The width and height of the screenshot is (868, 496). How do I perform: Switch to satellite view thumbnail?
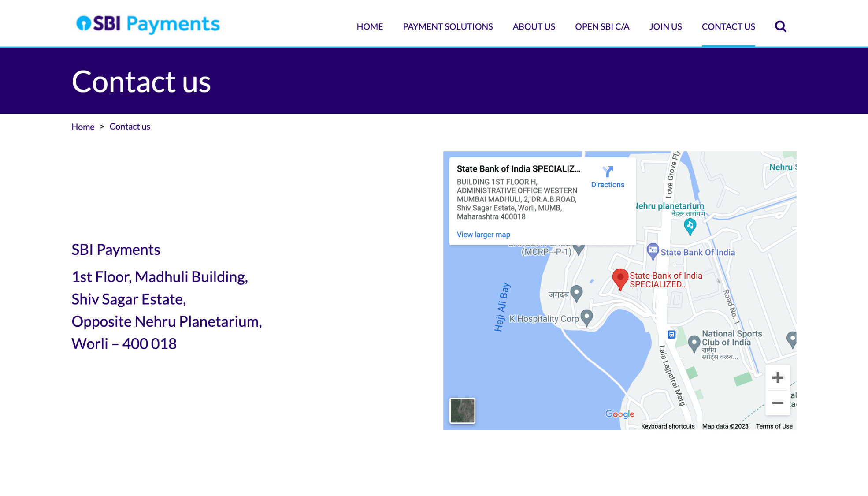pyautogui.click(x=462, y=410)
